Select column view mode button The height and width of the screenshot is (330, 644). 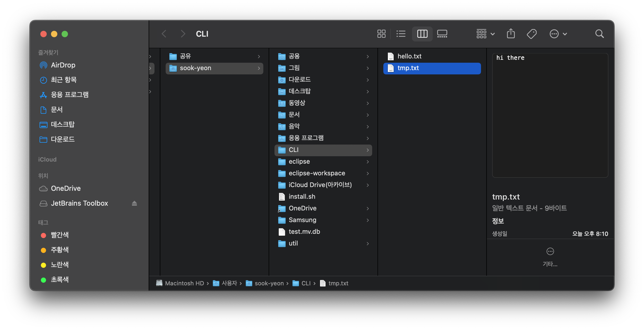tap(422, 34)
